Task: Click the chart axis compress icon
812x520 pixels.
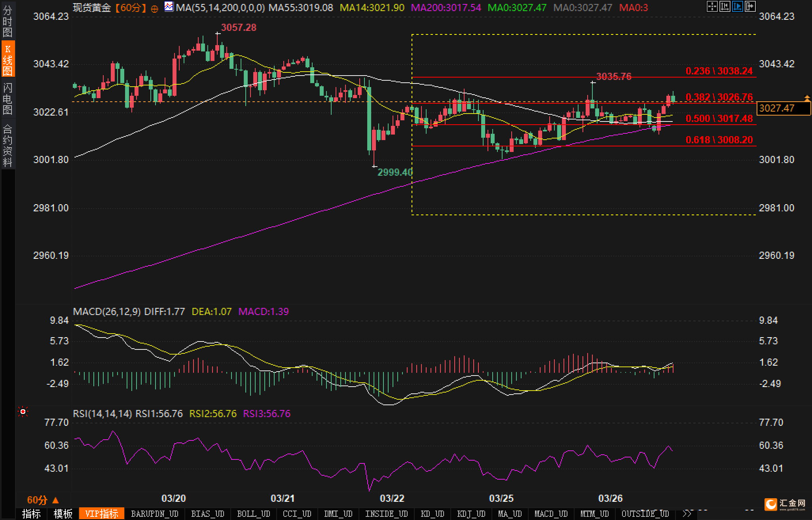Action: [725, 6]
